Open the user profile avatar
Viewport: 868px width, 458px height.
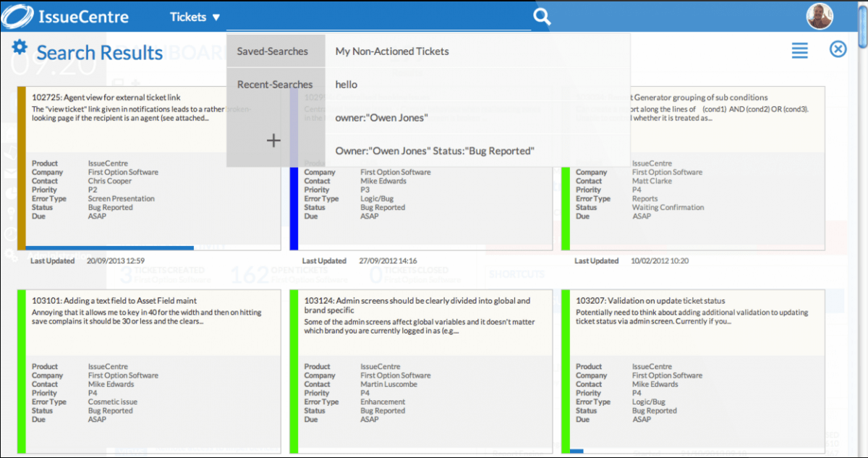coord(820,16)
